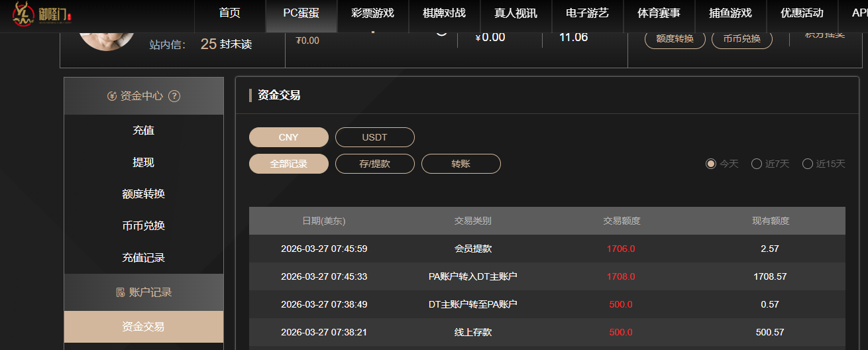Click the date 2026-03-27 07:45:33

pos(324,277)
